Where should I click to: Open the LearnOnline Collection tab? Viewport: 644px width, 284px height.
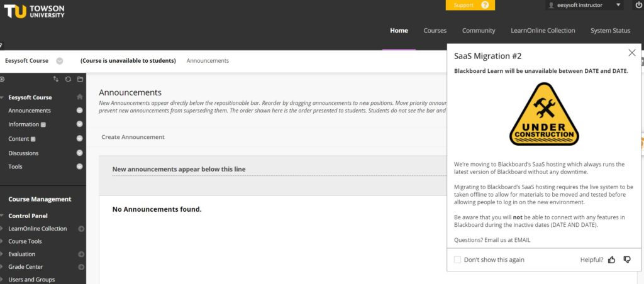[543, 30]
